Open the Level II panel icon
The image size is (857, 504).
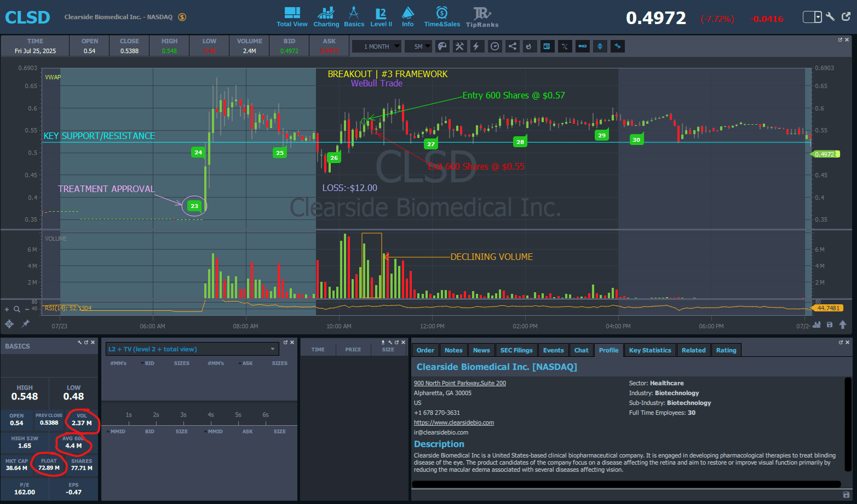381,17
